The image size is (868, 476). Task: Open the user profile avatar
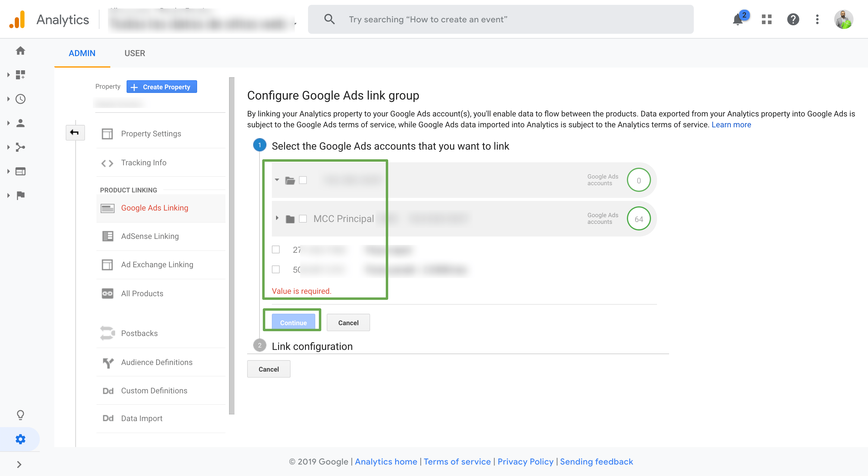click(844, 19)
